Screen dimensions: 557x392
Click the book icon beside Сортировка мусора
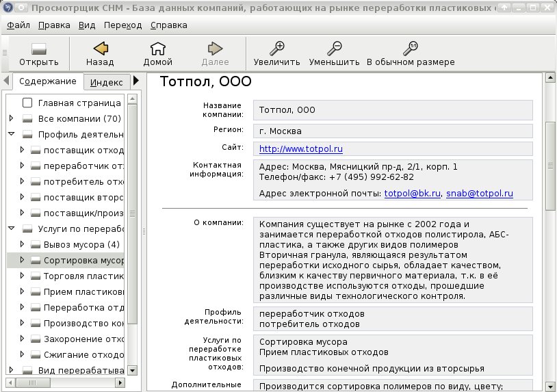35,260
